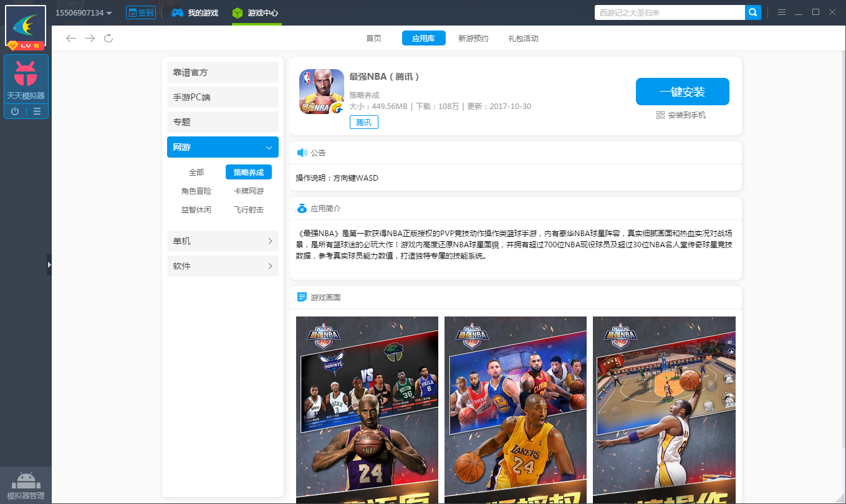The image size is (846, 504).
Task: Open 模拟器管理 Android manager
Action: pyautogui.click(x=26, y=485)
